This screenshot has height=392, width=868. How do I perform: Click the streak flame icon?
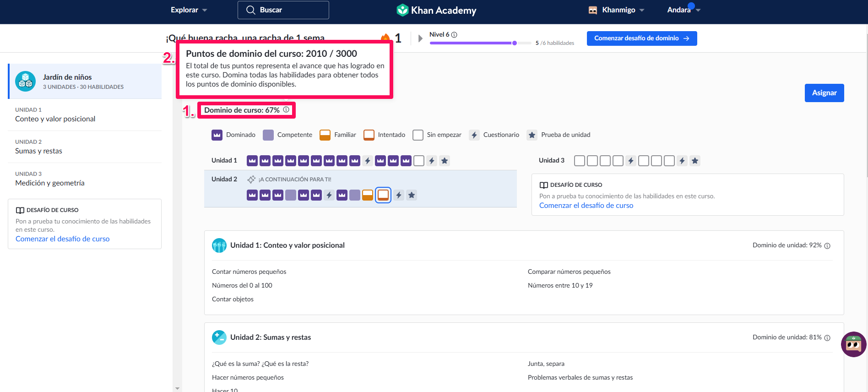[385, 38]
